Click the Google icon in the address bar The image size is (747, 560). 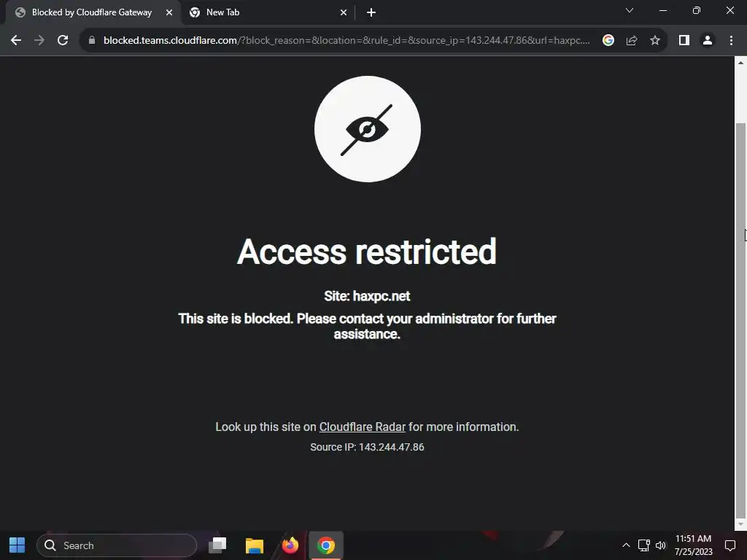tap(608, 41)
